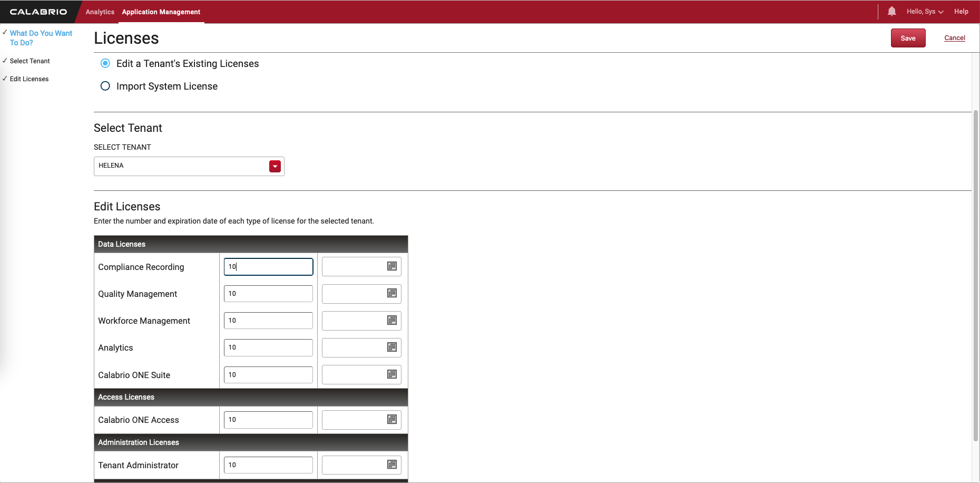
Task: Select the Import System License radio button
Action: (105, 86)
